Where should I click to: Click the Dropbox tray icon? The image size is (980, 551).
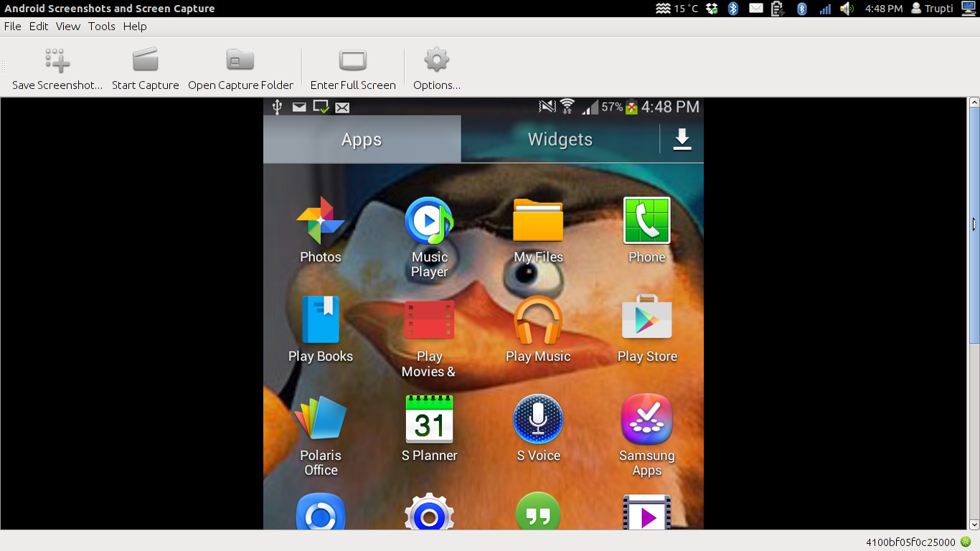click(711, 9)
